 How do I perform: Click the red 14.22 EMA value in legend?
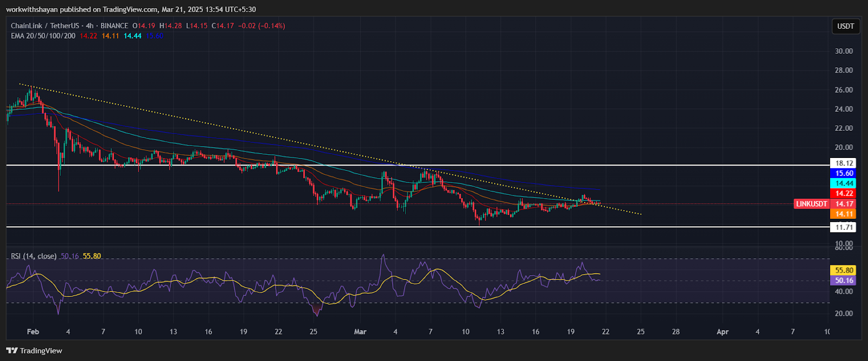[88, 36]
